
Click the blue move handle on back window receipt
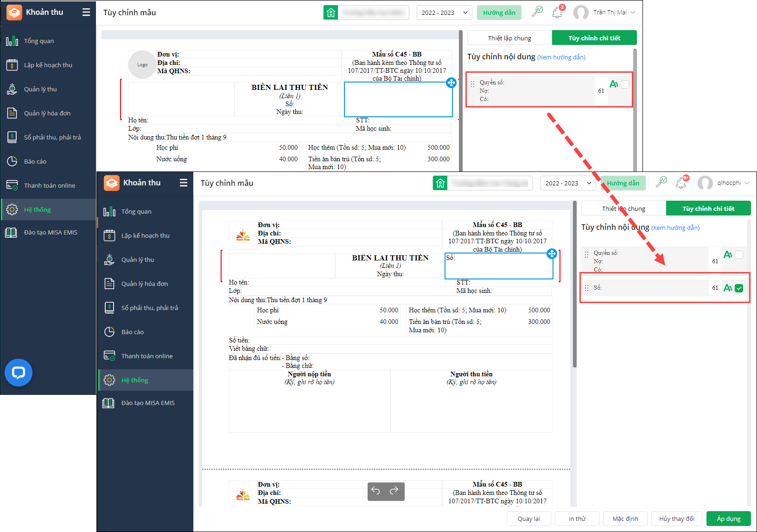click(451, 83)
